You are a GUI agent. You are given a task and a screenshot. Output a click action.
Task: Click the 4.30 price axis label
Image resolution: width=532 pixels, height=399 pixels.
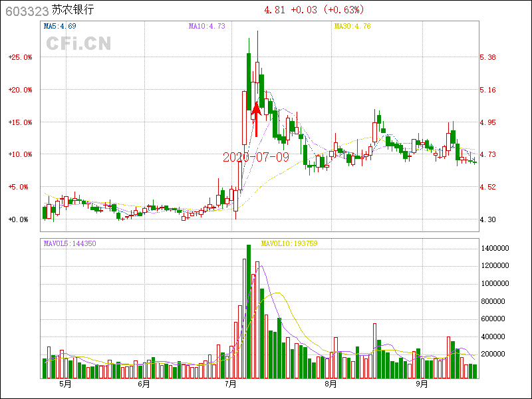488,219
